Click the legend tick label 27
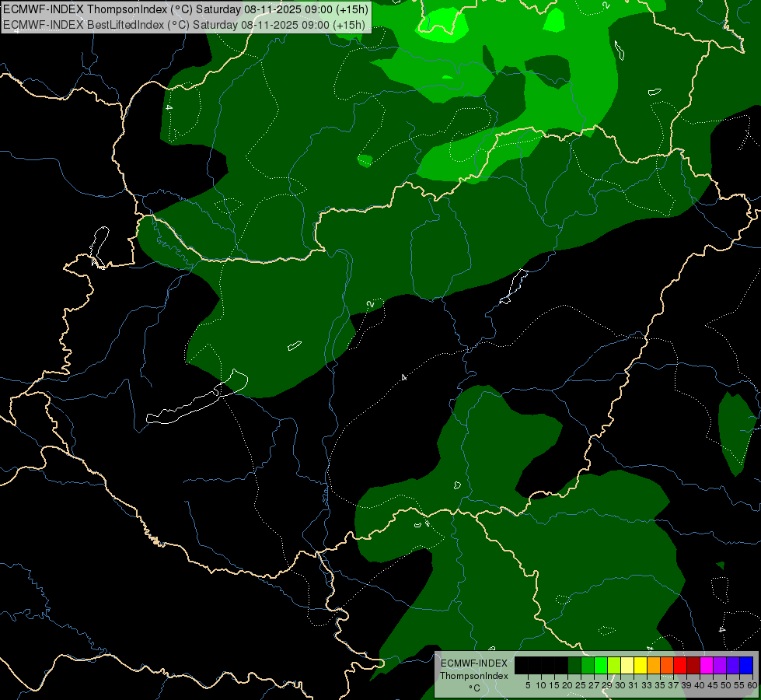 (x=594, y=685)
